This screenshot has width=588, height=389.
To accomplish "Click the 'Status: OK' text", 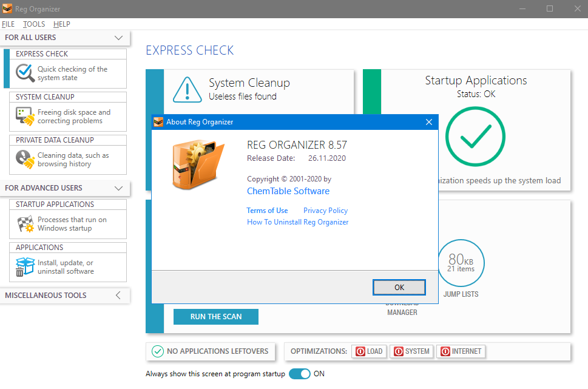I will pyautogui.click(x=476, y=94).
